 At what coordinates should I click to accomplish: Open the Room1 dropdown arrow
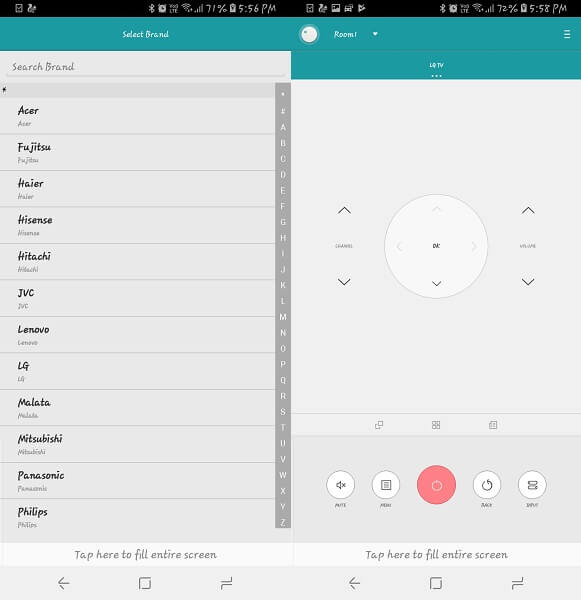click(375, 34)
